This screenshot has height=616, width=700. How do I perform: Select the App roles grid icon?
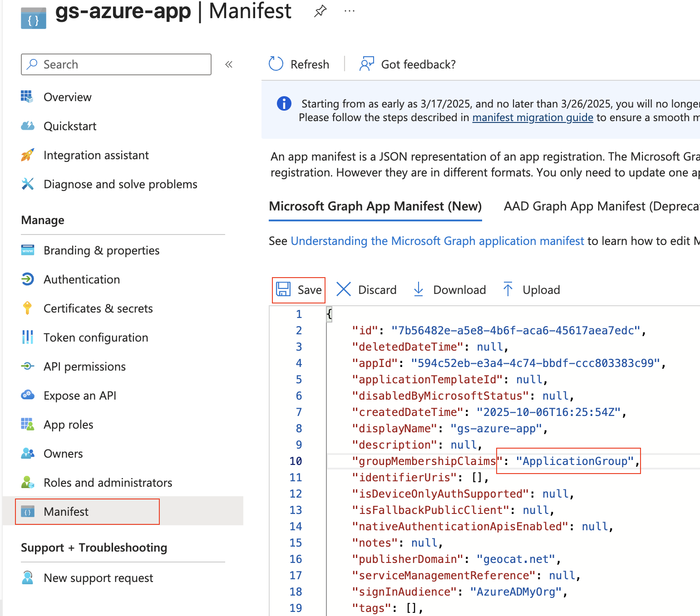click(28, 424)
